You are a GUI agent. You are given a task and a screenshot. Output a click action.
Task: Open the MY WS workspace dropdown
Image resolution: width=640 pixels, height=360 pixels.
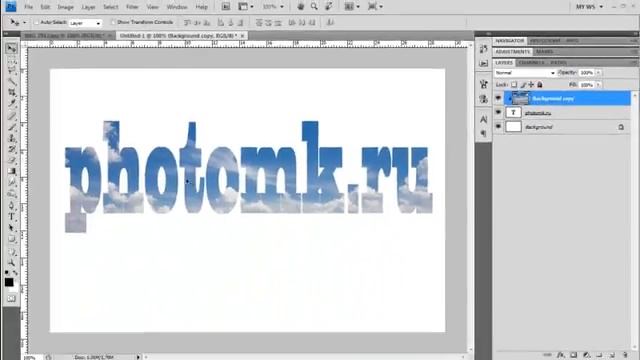coord(589,7)
